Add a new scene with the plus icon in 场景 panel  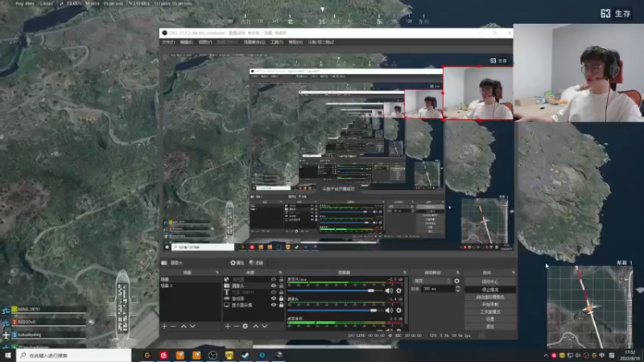point(164,327)
